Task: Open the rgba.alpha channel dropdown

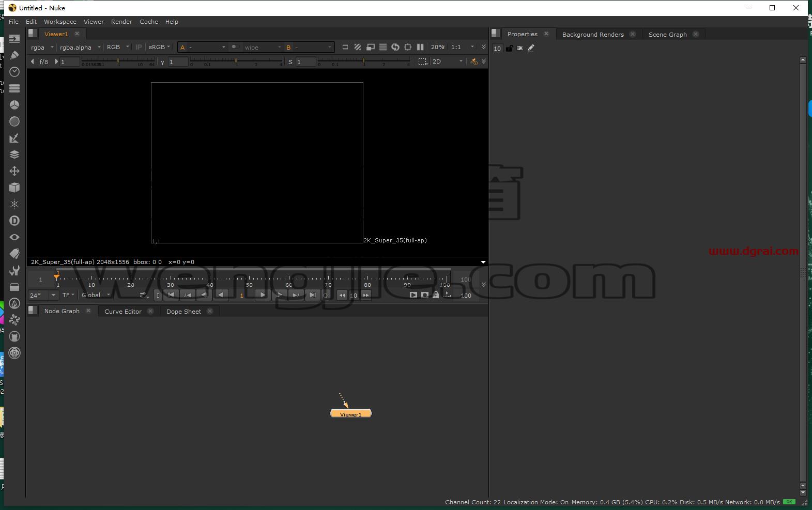Action: [80, 47]
